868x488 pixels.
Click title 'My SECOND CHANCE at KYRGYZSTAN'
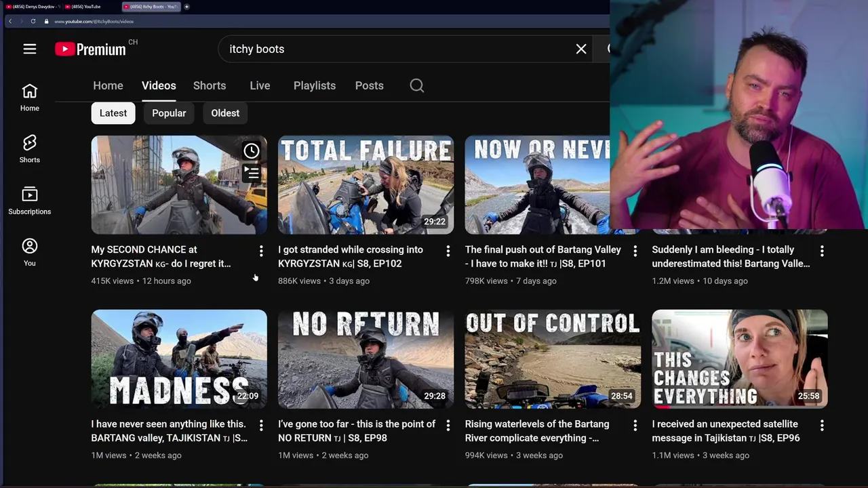click(x=161, y=256)
